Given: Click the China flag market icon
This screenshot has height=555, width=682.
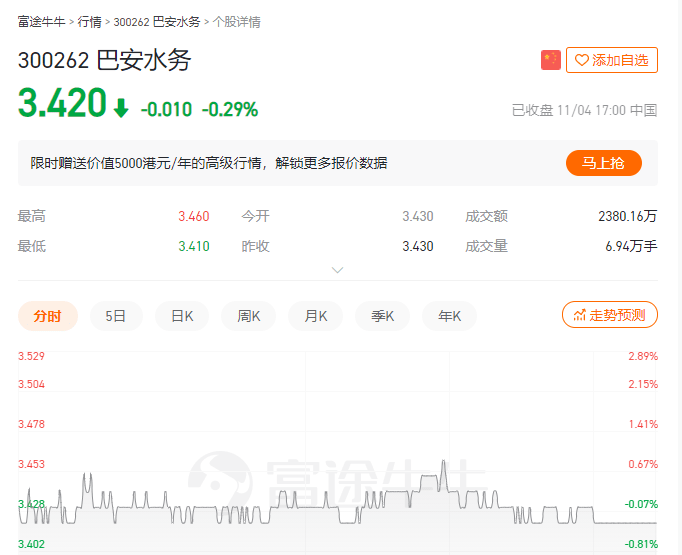Looking at the screenshot, I should 551,60.
